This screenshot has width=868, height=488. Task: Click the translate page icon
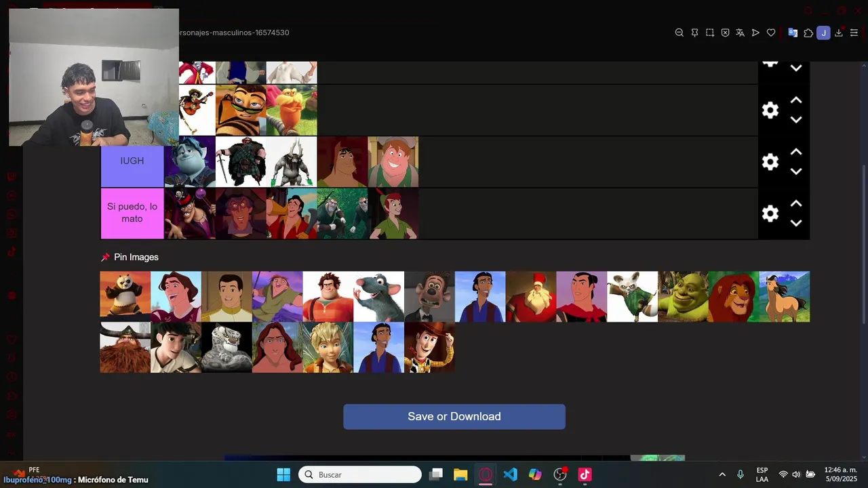(740, 33)
